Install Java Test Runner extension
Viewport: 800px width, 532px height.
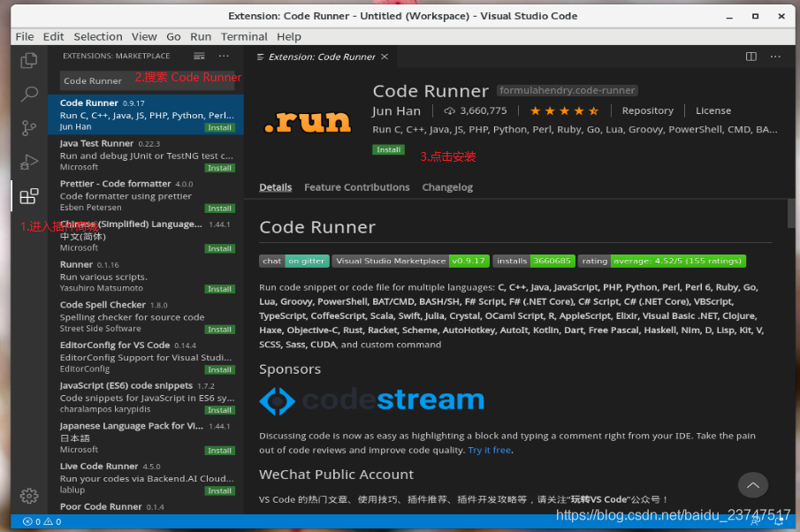219,168
